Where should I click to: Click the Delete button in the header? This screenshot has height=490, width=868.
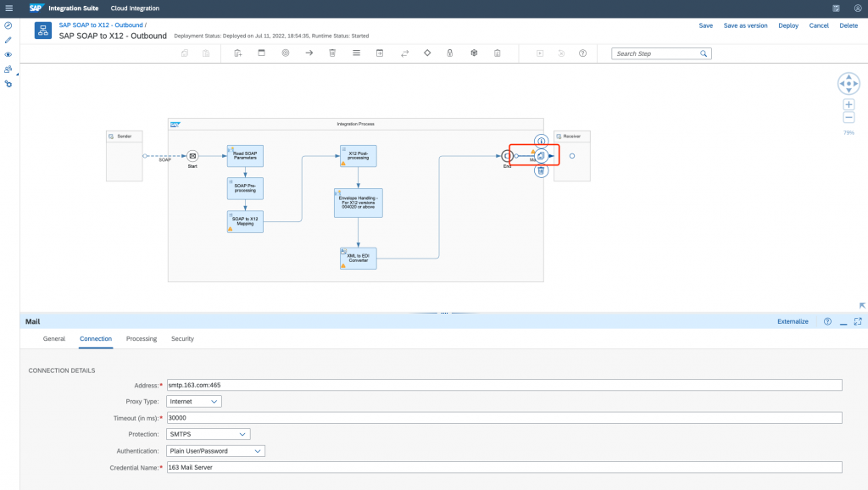click(x=849, y=25)
